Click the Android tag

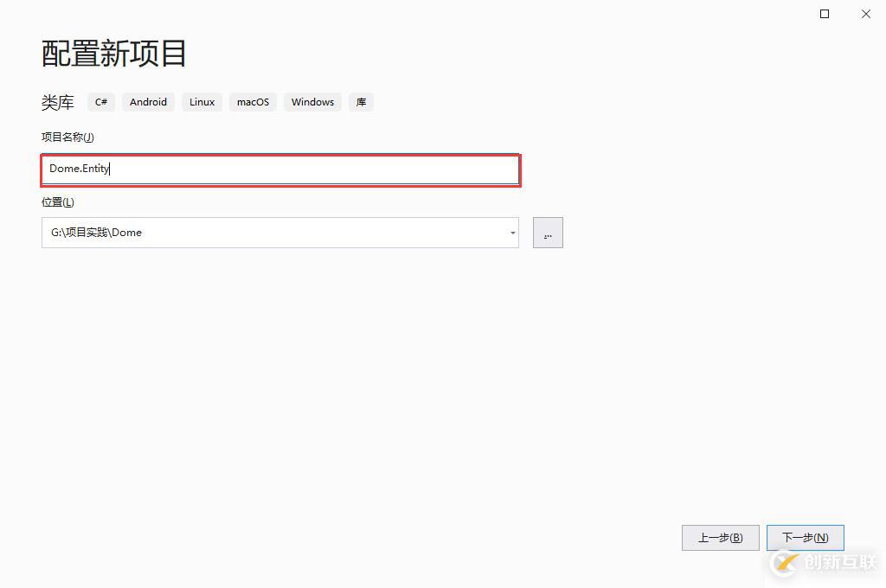148,102
